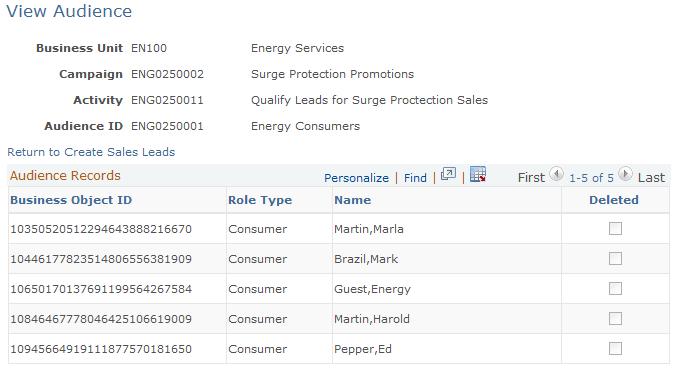Click Consumer role in Pepper,Ed row
677x370 pixels.
pyautogui.click(x=257, y=349)
